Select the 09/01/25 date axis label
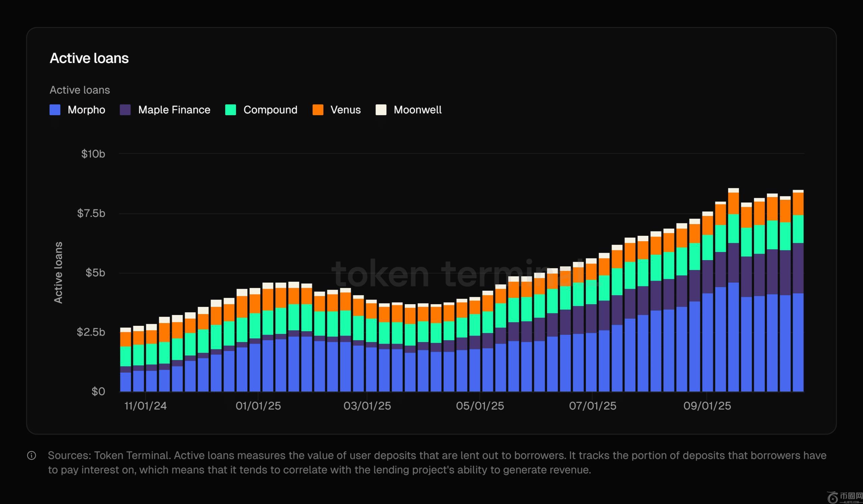 (707, 406)
